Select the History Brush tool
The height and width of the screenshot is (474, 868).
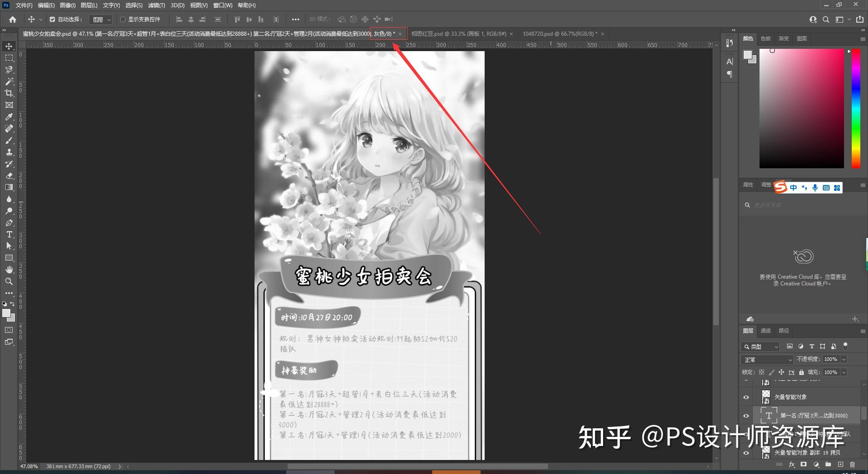[9, 164]
